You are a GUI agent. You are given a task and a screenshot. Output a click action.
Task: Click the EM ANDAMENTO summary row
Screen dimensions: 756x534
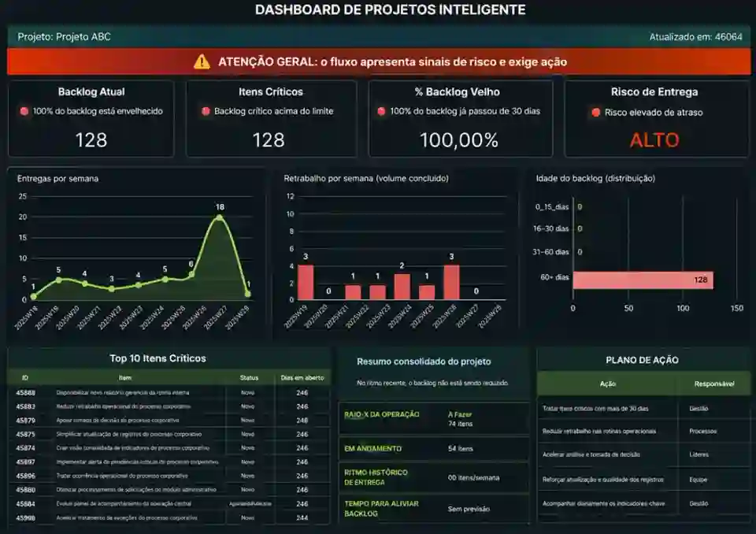click(x=434, y=448)
